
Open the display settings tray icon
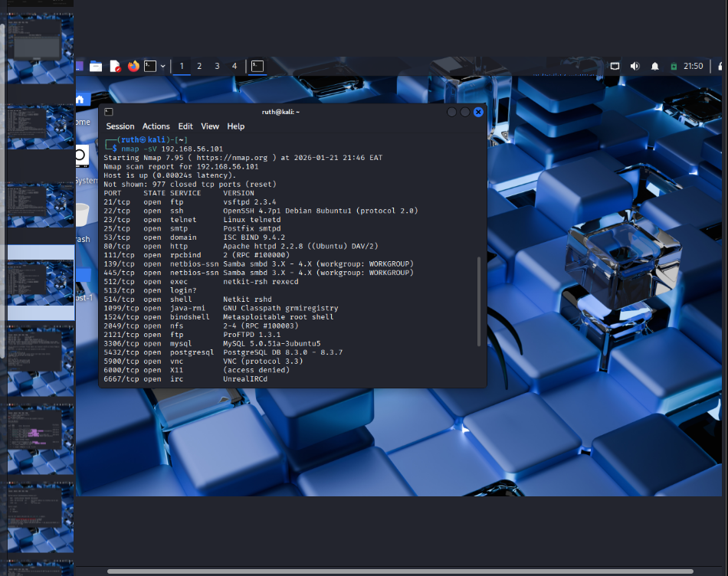click(615, 67)
